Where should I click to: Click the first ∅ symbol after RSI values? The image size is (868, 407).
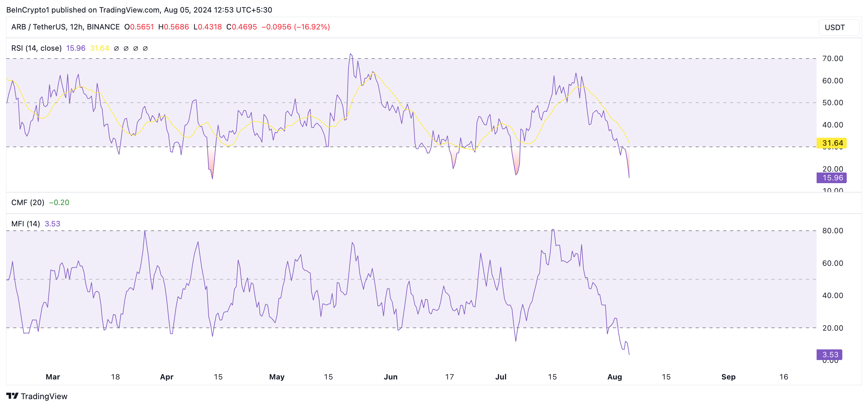[x=116, y=49]
